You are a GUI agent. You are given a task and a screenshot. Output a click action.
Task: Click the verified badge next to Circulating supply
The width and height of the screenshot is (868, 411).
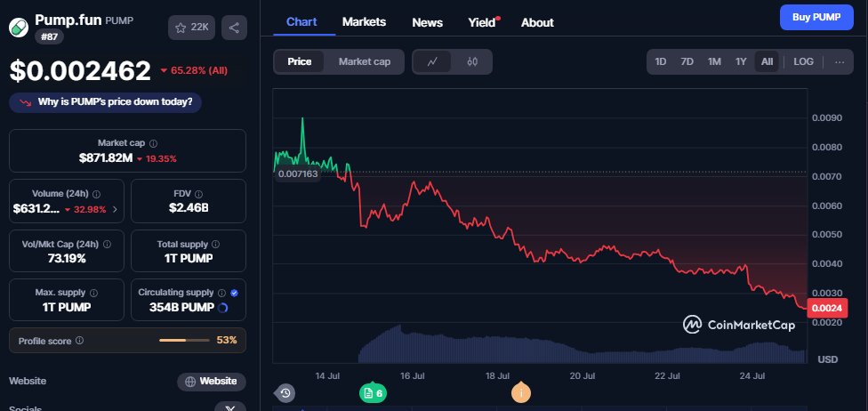click(x=234, y=293)
